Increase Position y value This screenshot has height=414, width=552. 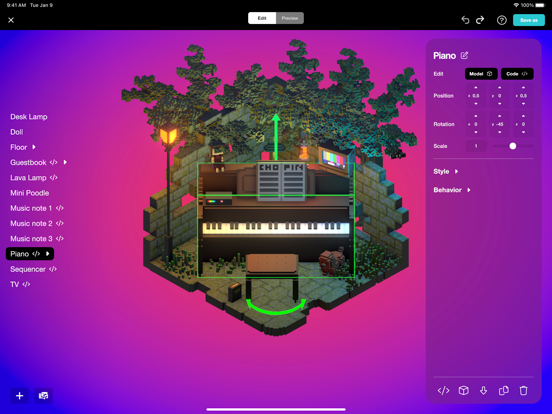(500, 87)
